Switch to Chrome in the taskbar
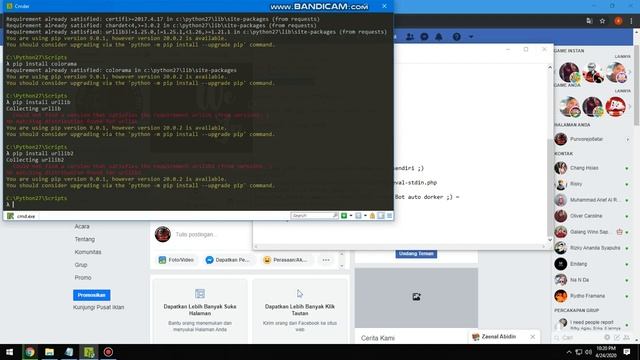The image size is (640, 360). [x=30, y=352]
